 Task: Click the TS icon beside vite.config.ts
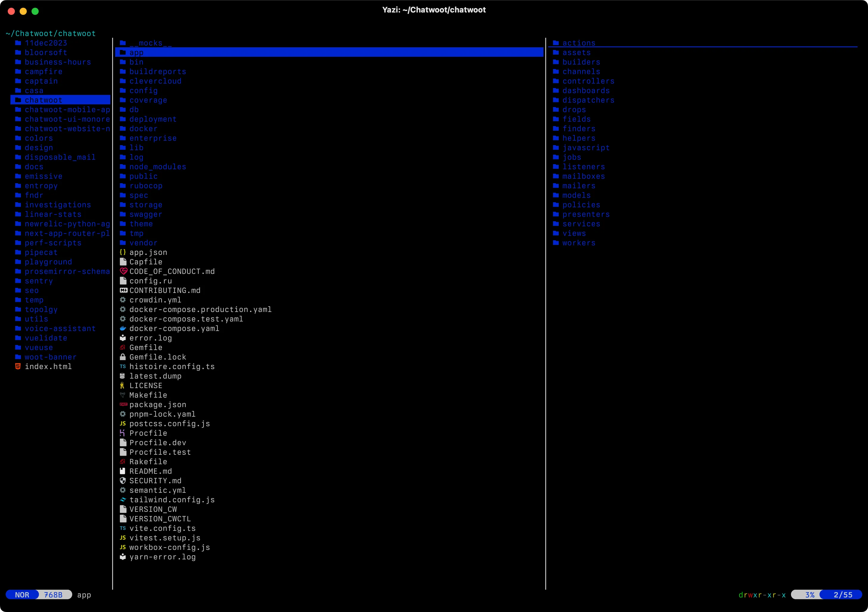[123, 528]
